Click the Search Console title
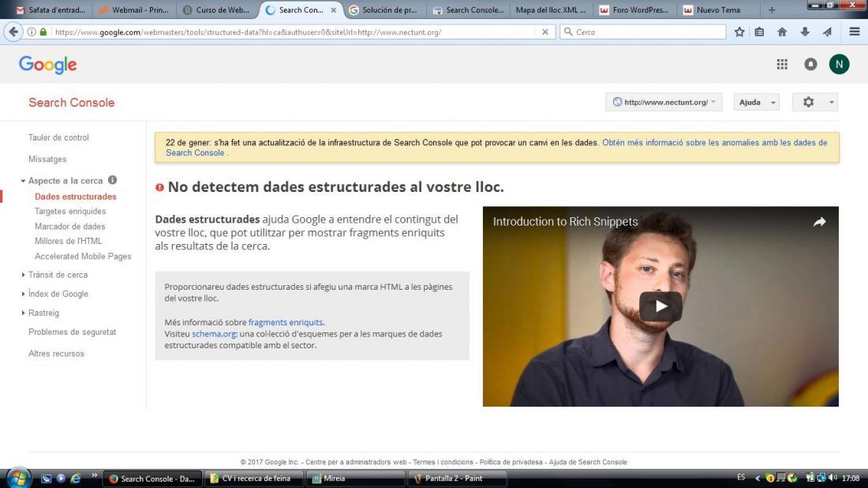 (71, 103)
